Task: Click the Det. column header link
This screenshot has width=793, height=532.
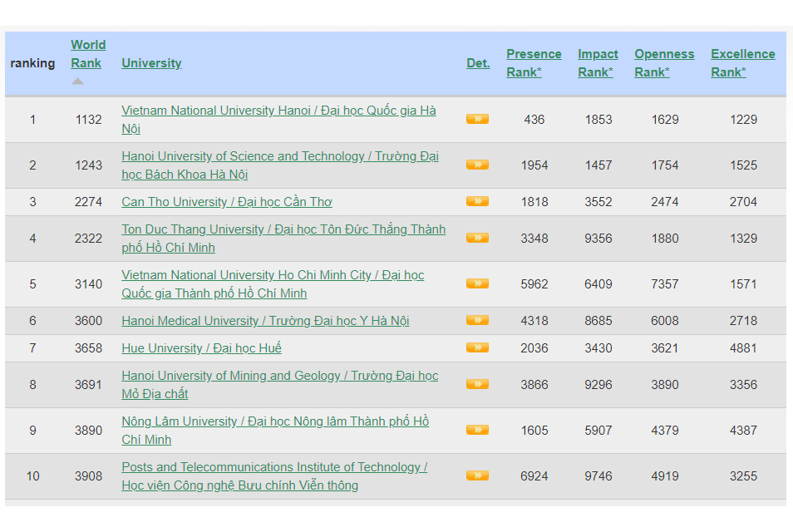Action: click(478, 63)
